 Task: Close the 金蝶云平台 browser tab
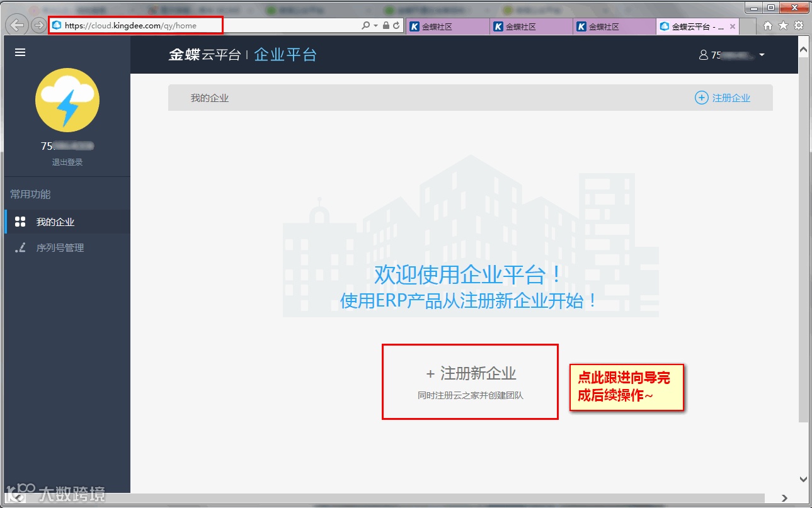click(x=733, y=26)
